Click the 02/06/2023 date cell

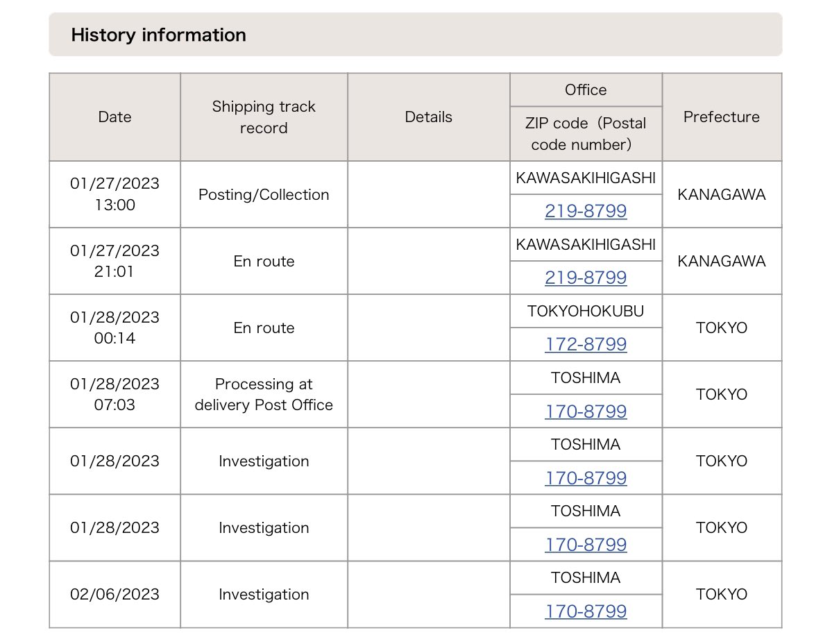pos(114,595)
